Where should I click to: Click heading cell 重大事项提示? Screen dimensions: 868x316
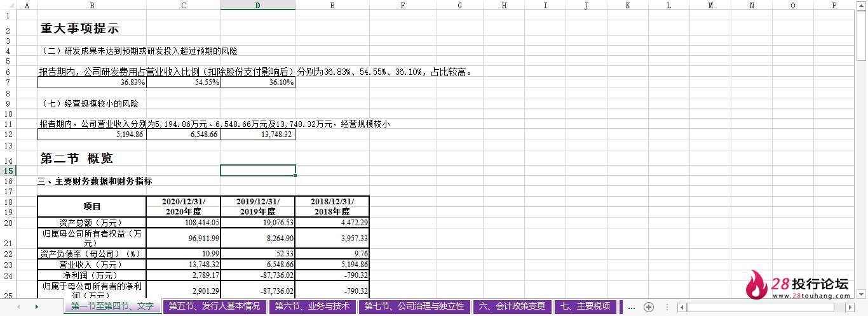coord(79,29)
